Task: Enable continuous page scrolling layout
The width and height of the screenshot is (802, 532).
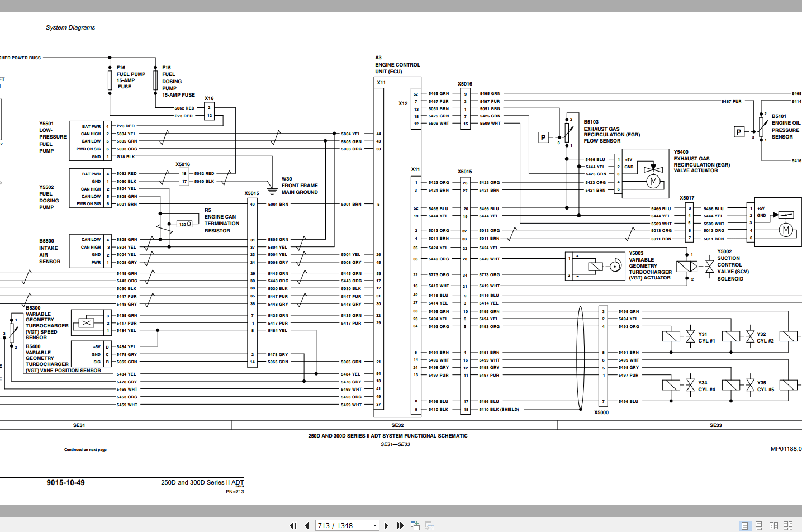Action: coord(759,525)
